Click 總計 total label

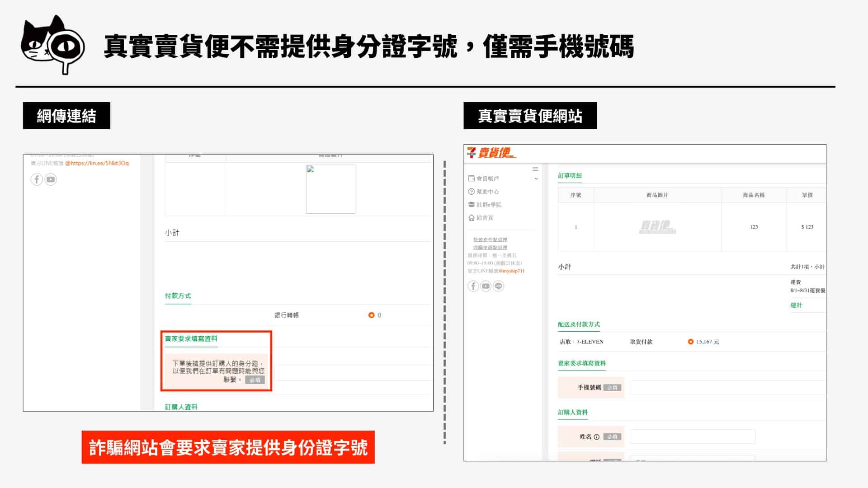(796, 305)
